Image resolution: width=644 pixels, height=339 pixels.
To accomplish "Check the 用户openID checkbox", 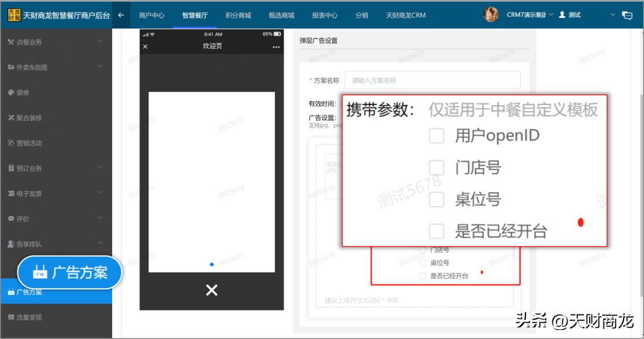I will [x=436, y=136].
